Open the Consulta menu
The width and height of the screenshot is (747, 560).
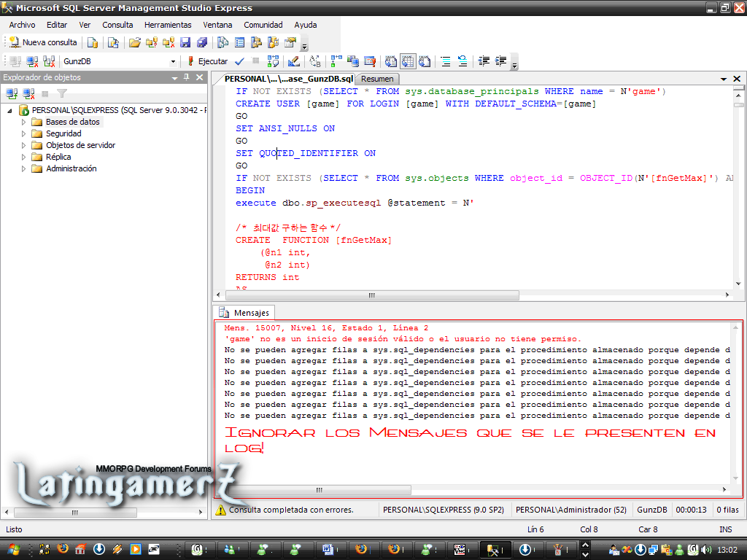(117, 25)
